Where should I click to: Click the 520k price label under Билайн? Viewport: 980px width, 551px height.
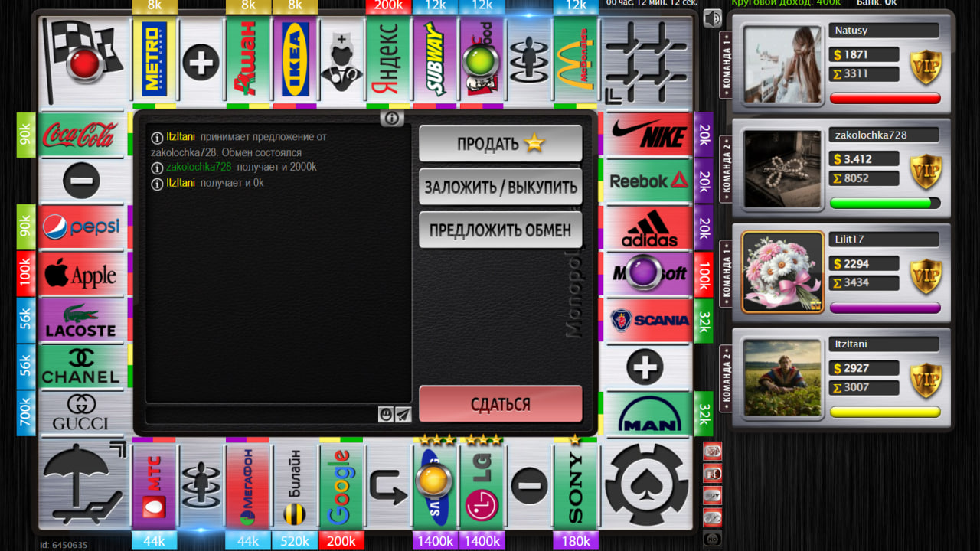point(295,541)
